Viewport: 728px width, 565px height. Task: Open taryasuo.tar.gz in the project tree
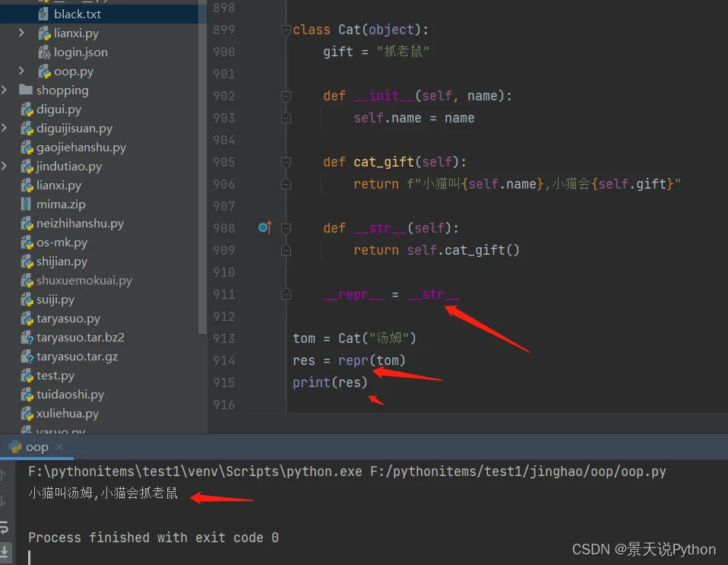click(x=77, y=357)
